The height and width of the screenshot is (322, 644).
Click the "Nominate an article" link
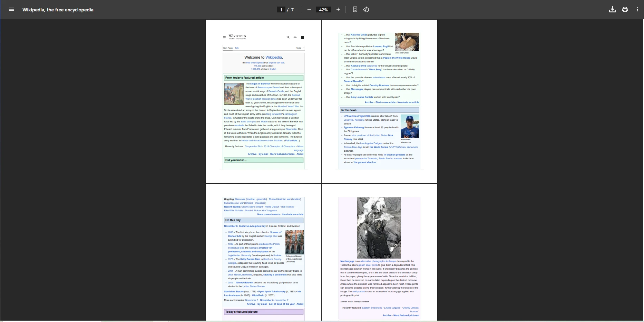point(409,102)
